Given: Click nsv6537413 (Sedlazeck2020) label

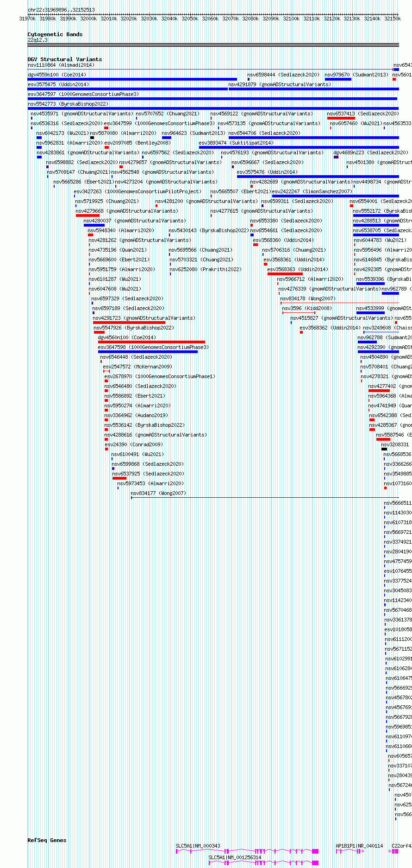Looking at the screenshot, I should 362,114.
